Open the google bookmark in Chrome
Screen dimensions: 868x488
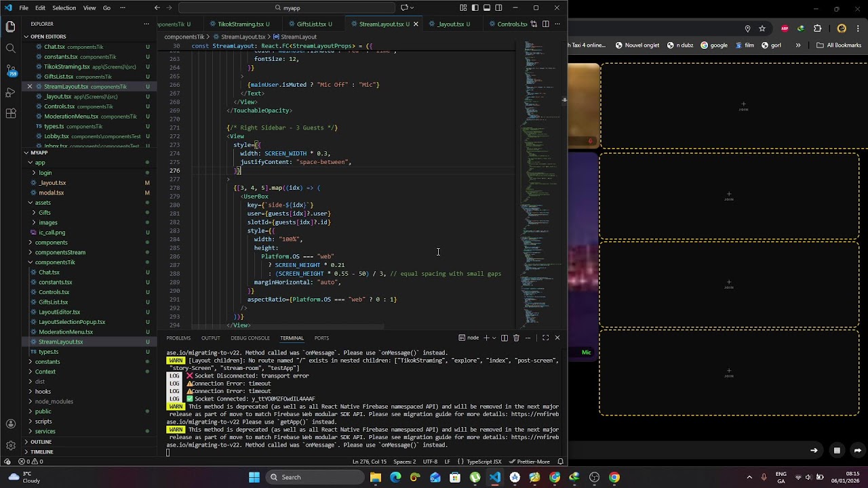click(714, 45)
